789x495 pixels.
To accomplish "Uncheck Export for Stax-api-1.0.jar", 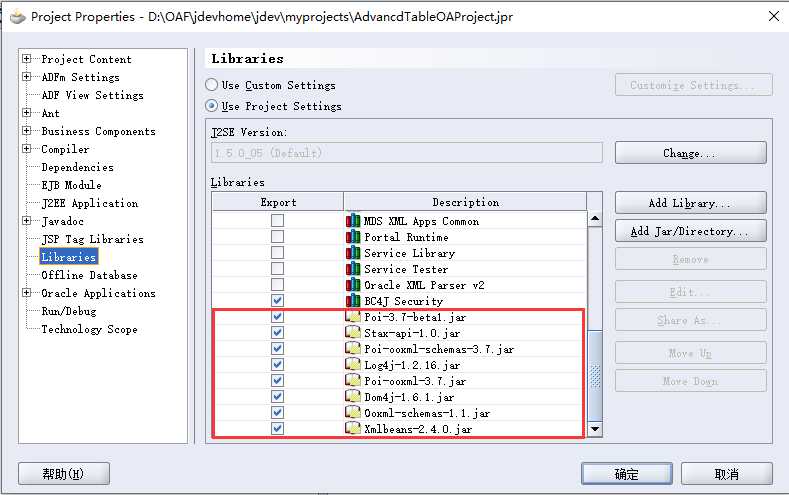I will click(x=277, y=333).
